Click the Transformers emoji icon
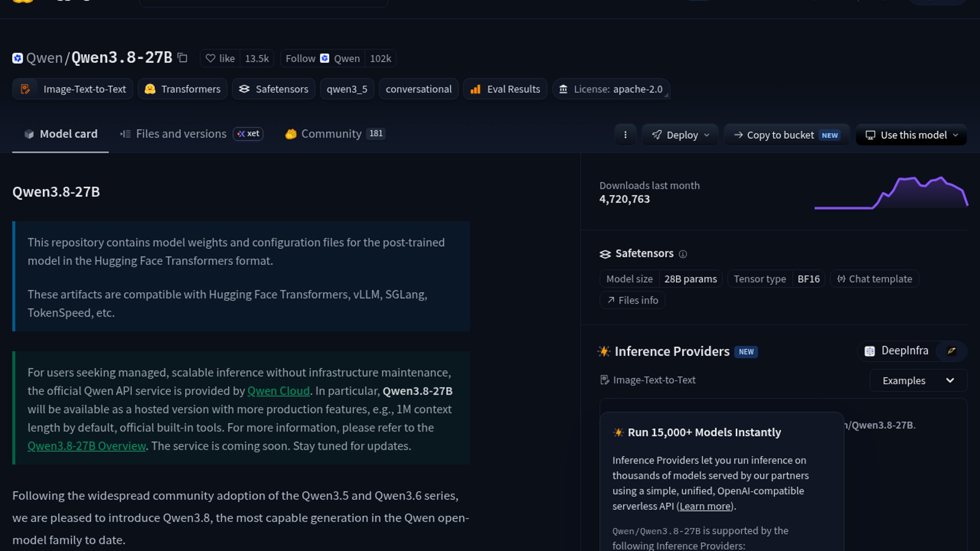980x551 pixels. (x=150, y=89)
